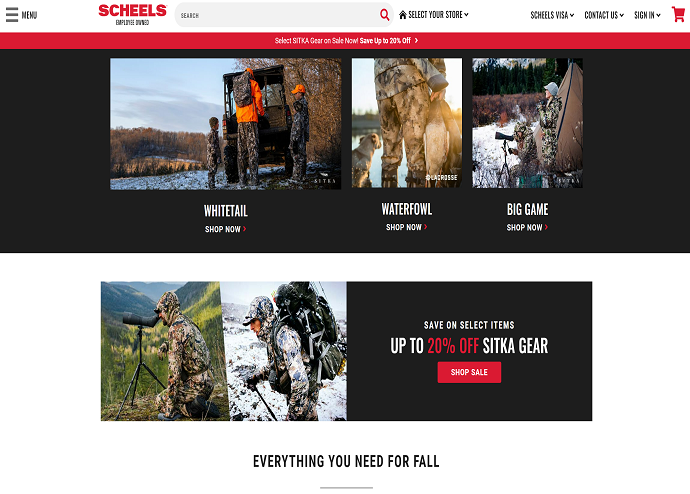The width and height of the screenshot is (690, 494).
Task: Open the Whitetail hunting photo
Action: [x=225, y=124]
